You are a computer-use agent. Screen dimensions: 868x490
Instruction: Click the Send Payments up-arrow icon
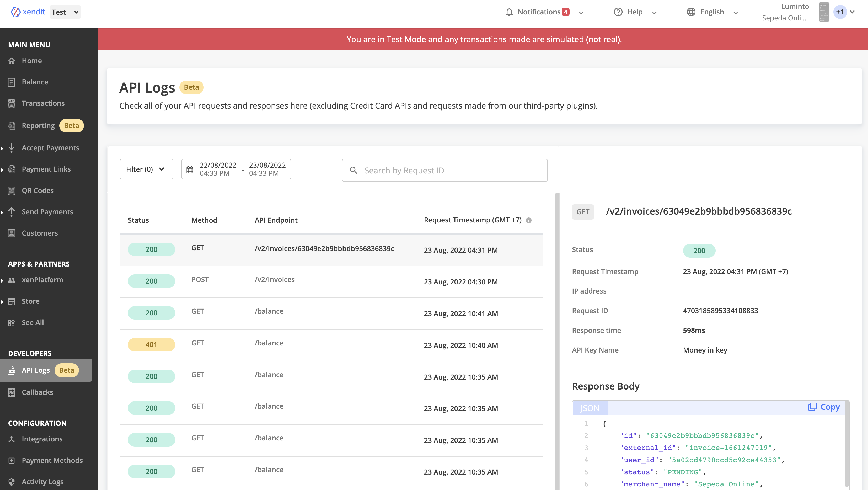(x=12, y=212)
